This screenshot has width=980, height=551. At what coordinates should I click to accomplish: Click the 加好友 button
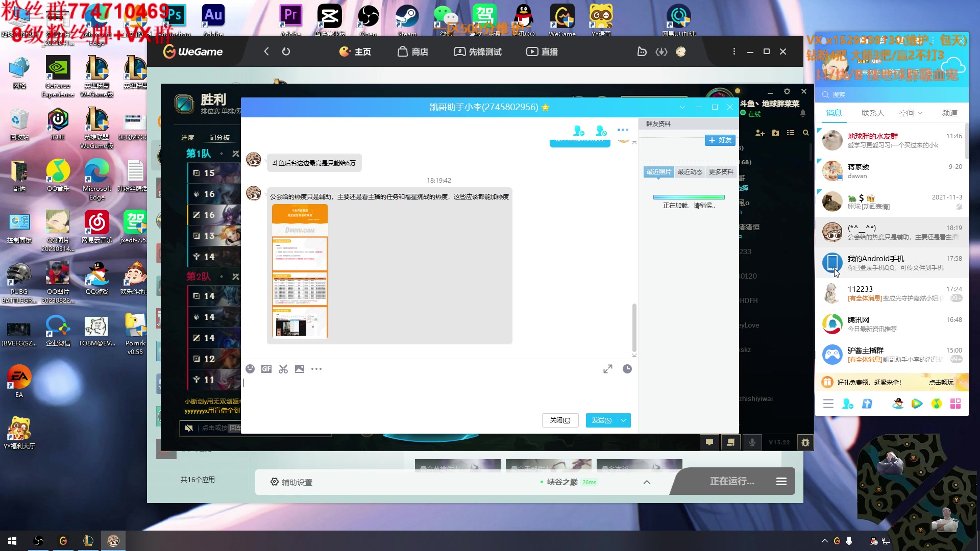click(720, 140)
